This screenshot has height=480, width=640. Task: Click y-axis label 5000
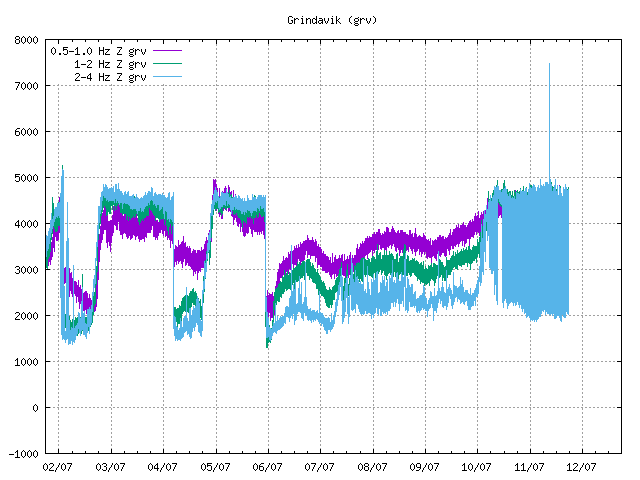26,178
